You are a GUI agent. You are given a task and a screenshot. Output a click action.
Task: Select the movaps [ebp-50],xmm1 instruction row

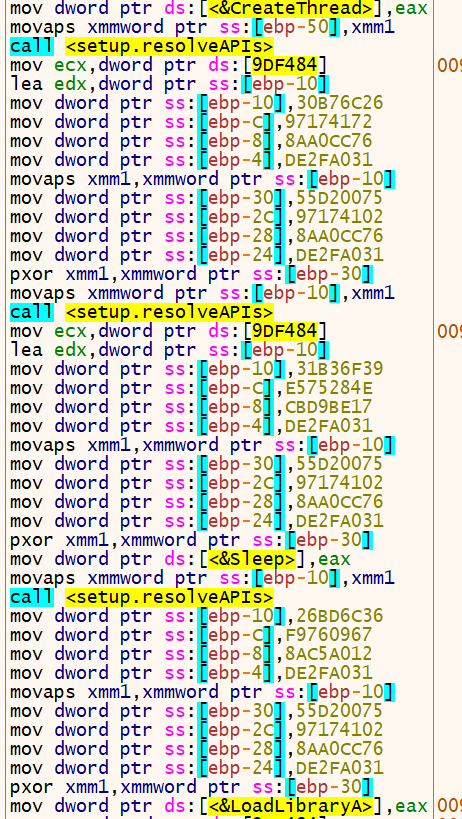[203, 27]
